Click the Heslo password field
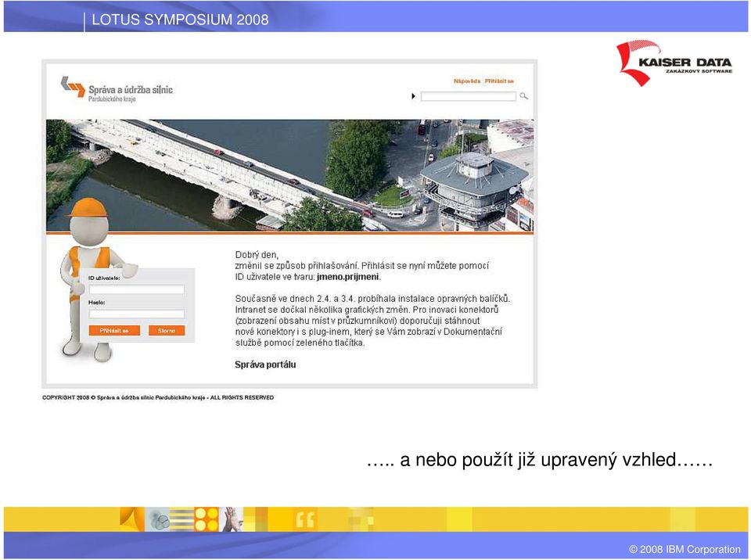Screen dimensions: 751x560 [x=137, y=314]
